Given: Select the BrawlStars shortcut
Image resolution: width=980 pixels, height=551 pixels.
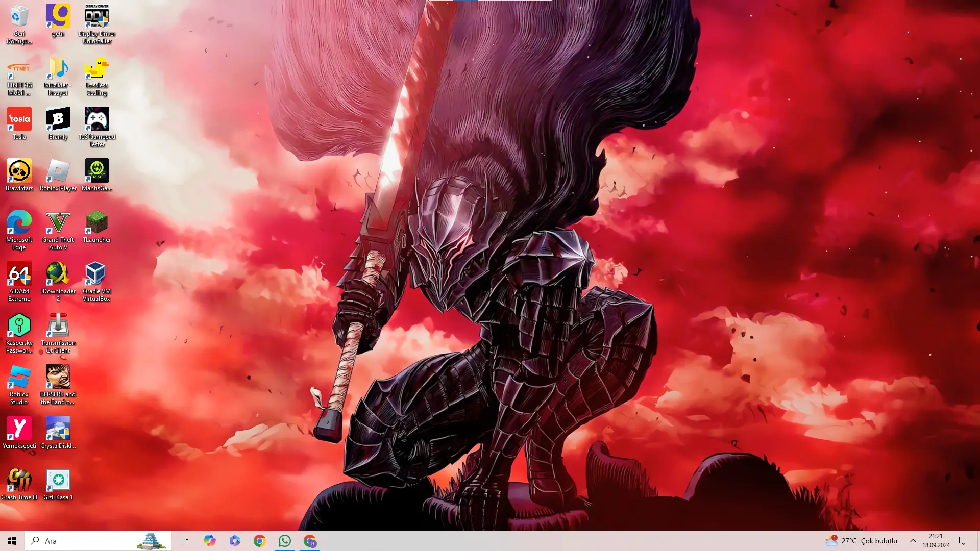Looking at the screenshot, I should [x=19, y=175].
